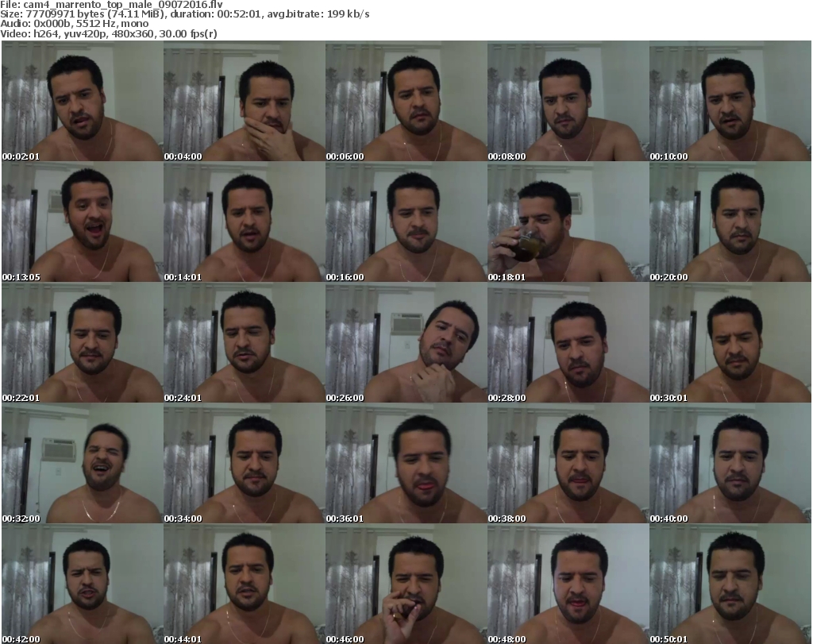Image resolution: width=813 pixels, height=644 pixels.
Task: Click the 00:50:01 video frame
Action: [730, 584]
